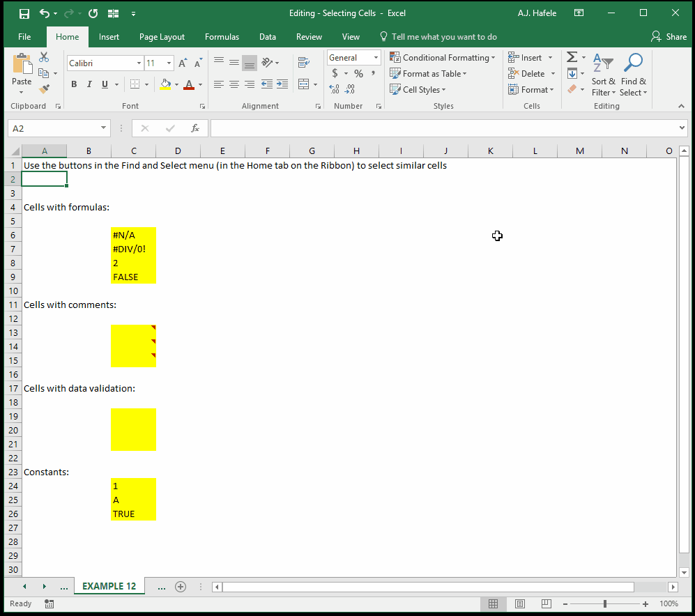The height and width of the screenshot is (616, 695).
Task: Toggle Underline formatting
Action: (x=105, y=84)
